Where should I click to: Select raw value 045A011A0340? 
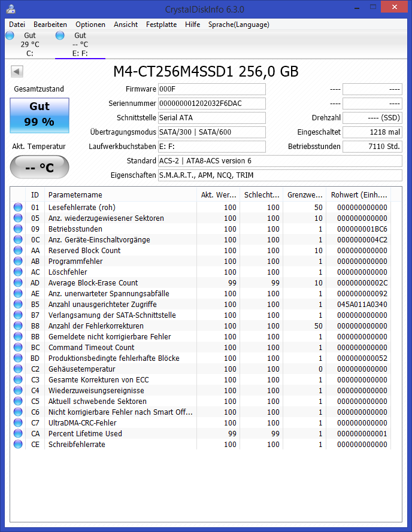pos(362,305)
